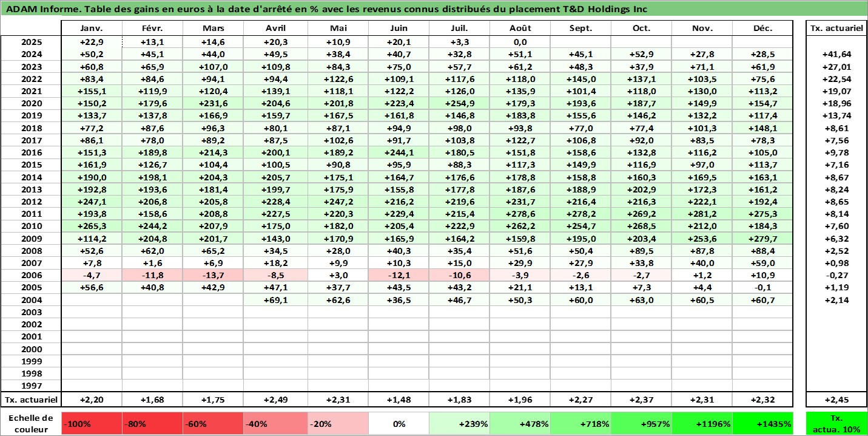Viewport: 868px width, 436px height.
Task: Click the 'Tx. actua. 10%' green swatch
Action: click(836, 424)
